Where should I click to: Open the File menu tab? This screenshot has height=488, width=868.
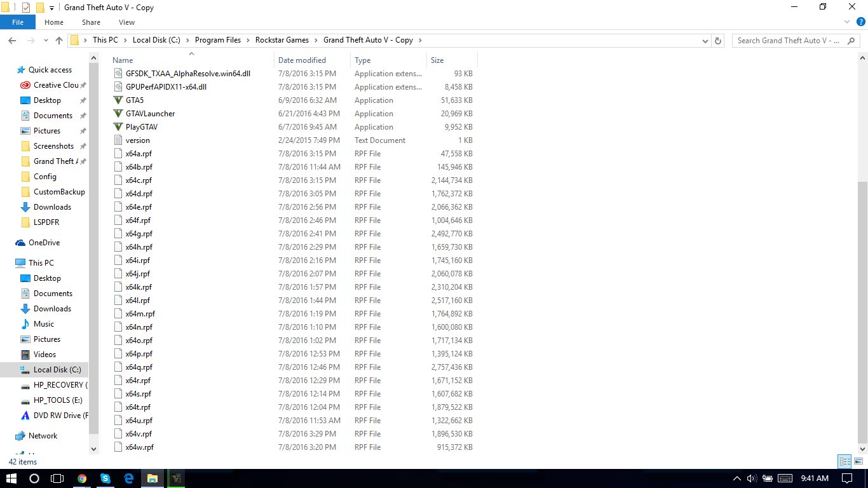coord(18,22)
